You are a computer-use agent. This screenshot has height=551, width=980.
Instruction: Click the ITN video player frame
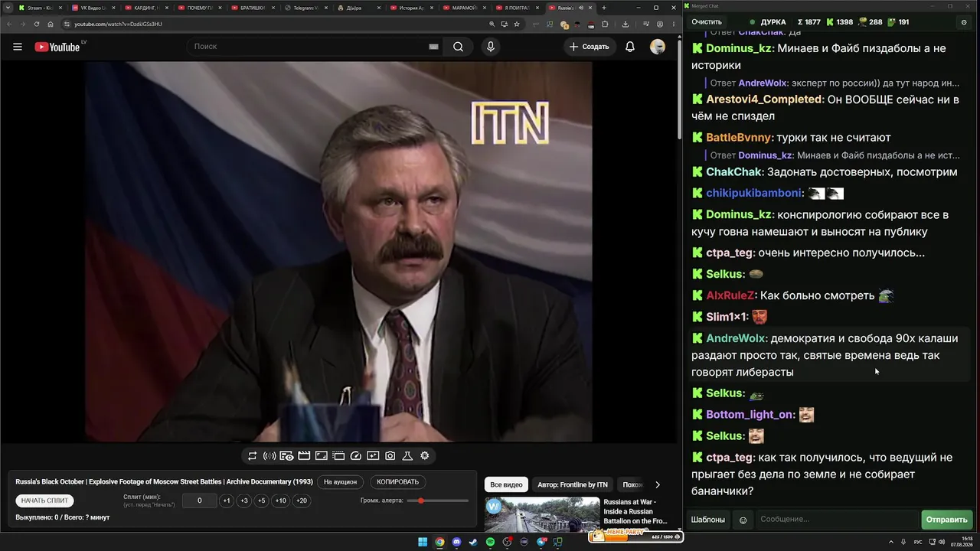(x=338, y=251)
